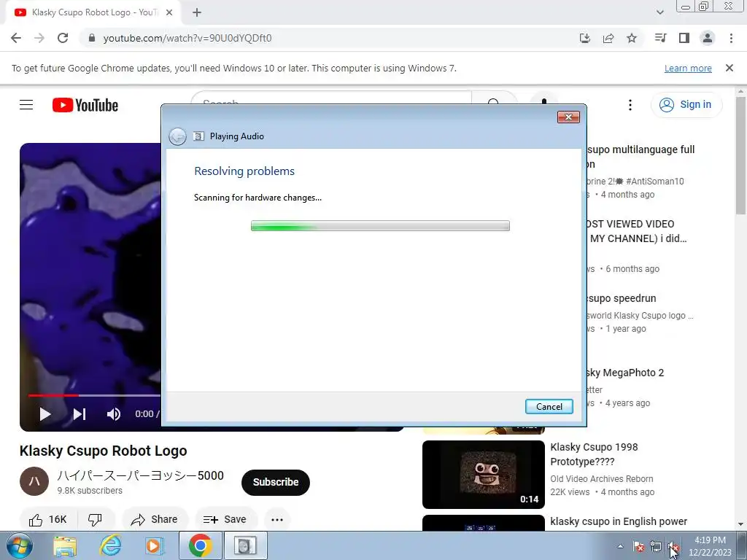Click the YouTube Sign in button
Image resolution: width=747 pixels, height=560 pixels.
pyautogui.click(x=686, y=105)
